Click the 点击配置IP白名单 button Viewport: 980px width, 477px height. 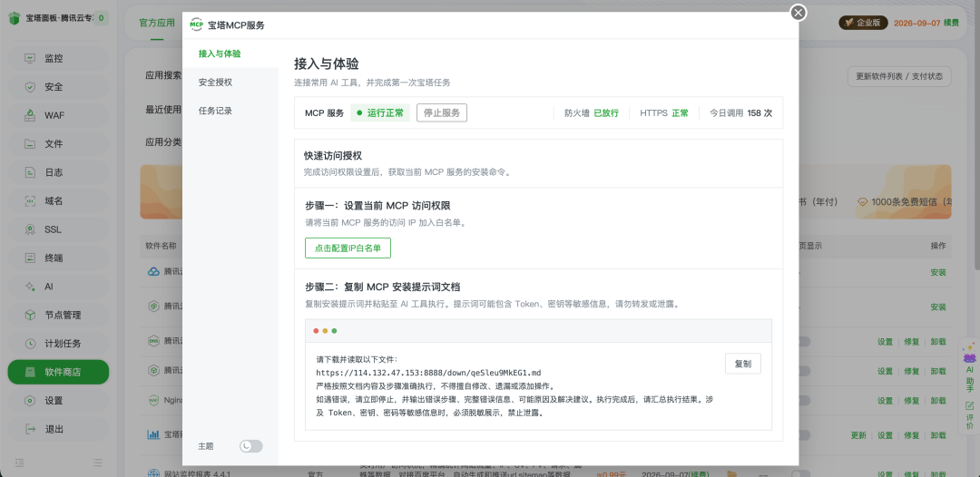pos(348,248)
